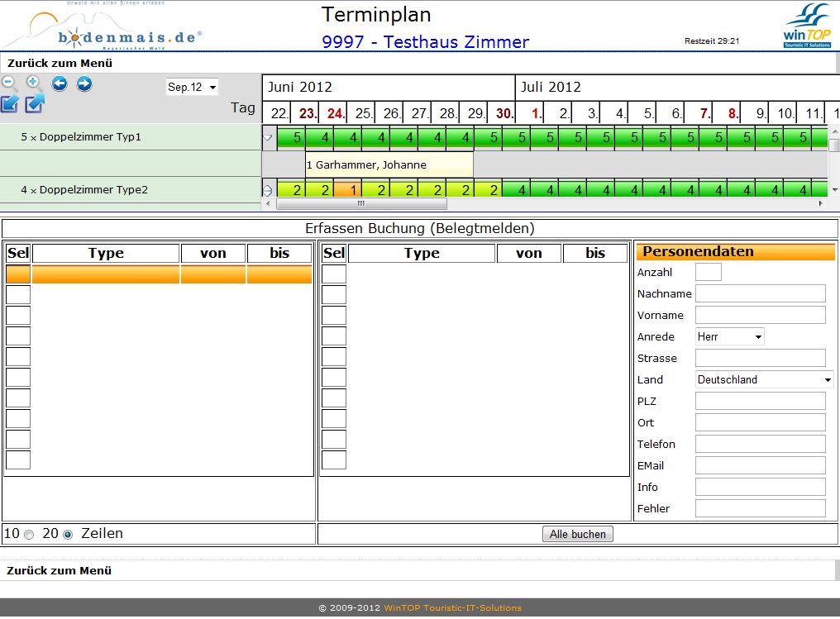Select the 20 Zeilen radio option
The width and height of the screenshot is (840, 619).
68,535
